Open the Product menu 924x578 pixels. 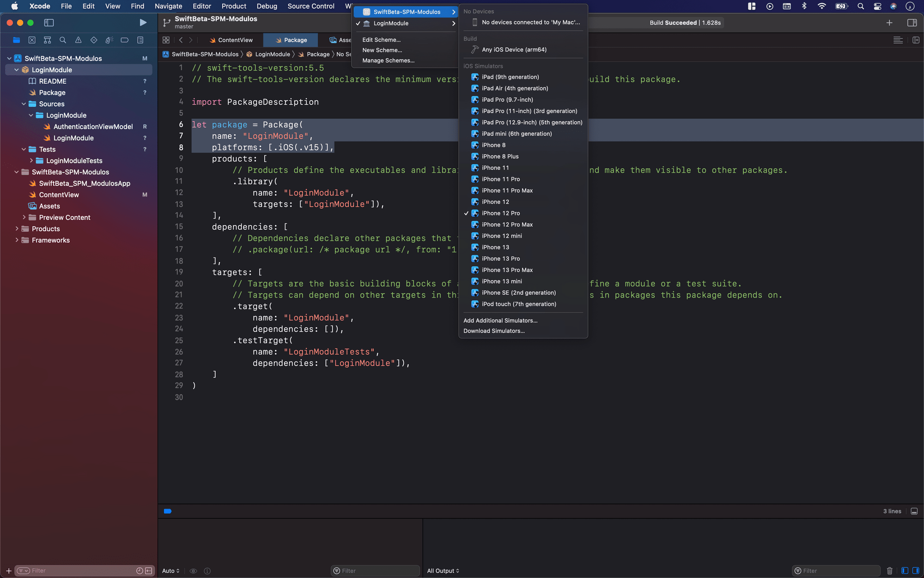pyautogui.click(x=234, y=6)
